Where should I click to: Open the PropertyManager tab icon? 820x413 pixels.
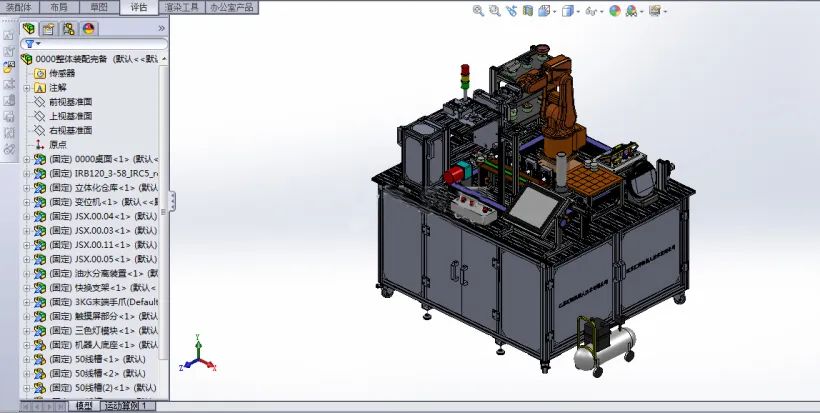coord(49,29)
